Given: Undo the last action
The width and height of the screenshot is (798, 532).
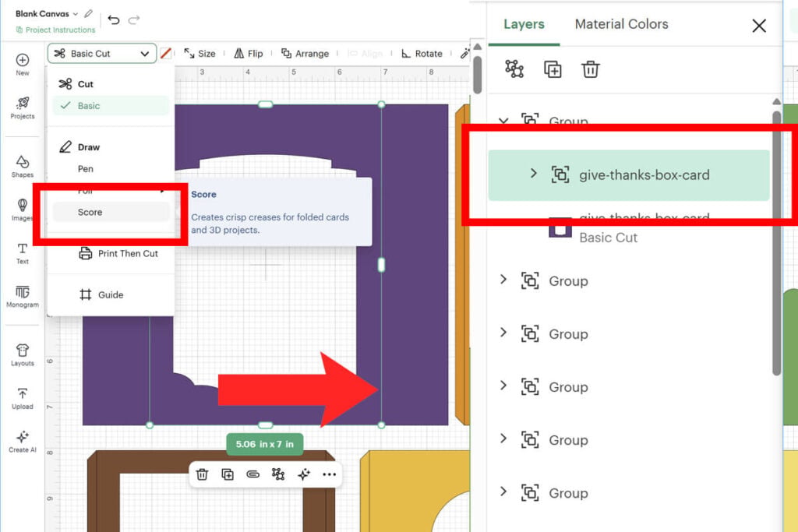Looking at the screenshot, I should [114, 19].
